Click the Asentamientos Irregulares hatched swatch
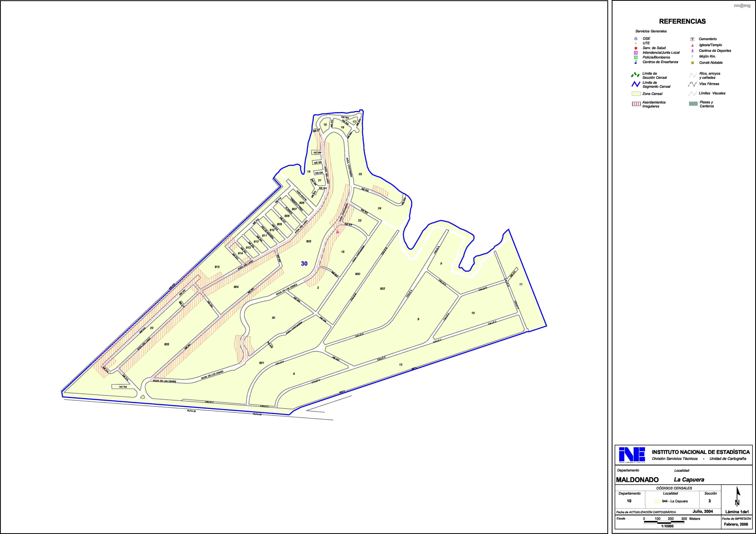Screen dimensions: 756x534 point(636,104)
